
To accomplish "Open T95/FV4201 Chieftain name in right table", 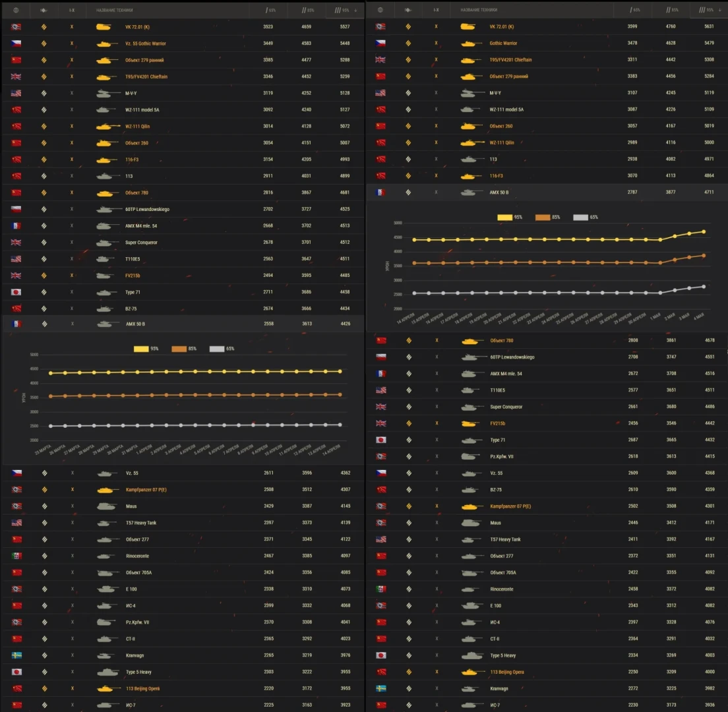I will pyautogui.click(x=510, y=60).
